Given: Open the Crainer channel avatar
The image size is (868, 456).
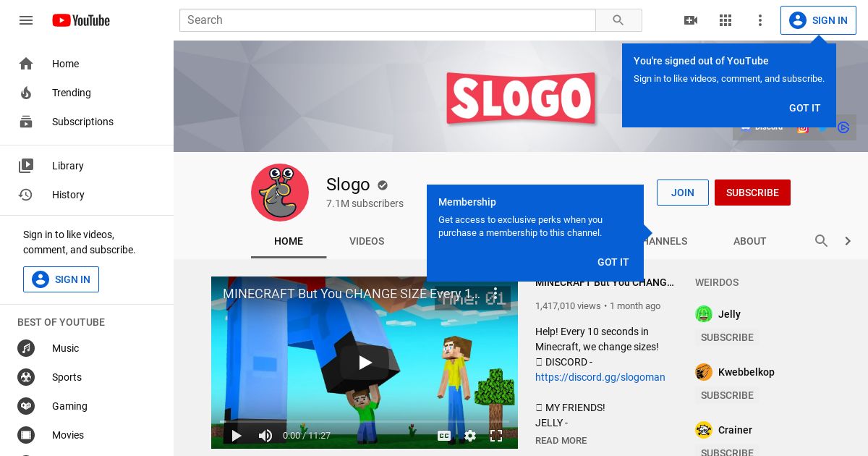Looking at the screenshot, I should pos(704,430).
